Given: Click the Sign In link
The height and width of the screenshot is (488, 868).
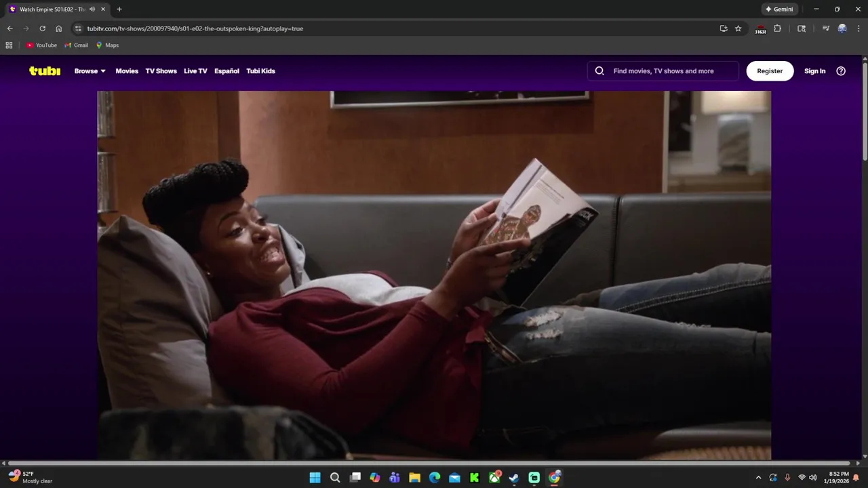Looking at the screenshot, I should coord(814,71).
